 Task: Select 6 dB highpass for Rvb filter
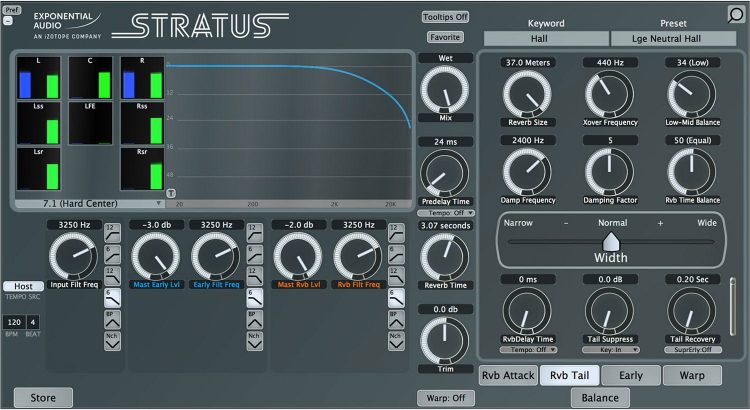coord(396,255)
